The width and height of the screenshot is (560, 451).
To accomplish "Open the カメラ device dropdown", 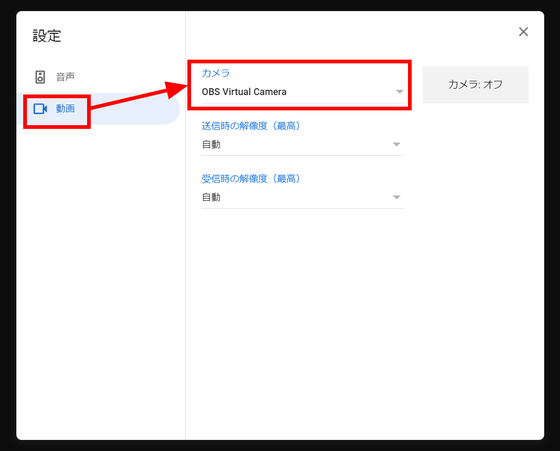I will coord(302,92).
